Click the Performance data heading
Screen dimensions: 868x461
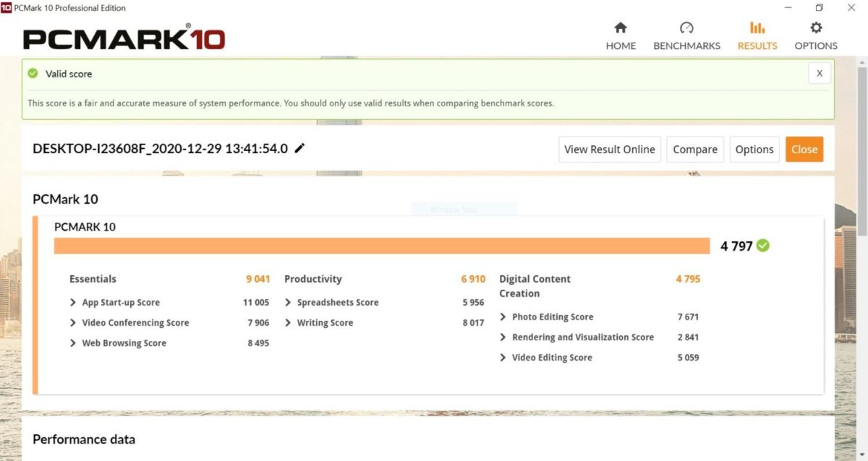pos(84,439)
